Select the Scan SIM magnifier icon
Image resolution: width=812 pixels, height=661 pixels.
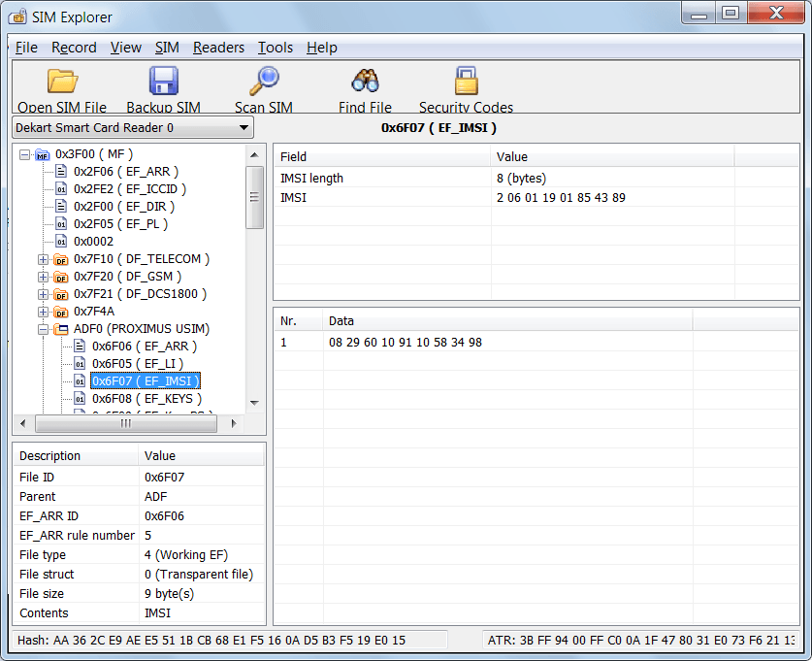pyautogui.click(x=264, y=80)
